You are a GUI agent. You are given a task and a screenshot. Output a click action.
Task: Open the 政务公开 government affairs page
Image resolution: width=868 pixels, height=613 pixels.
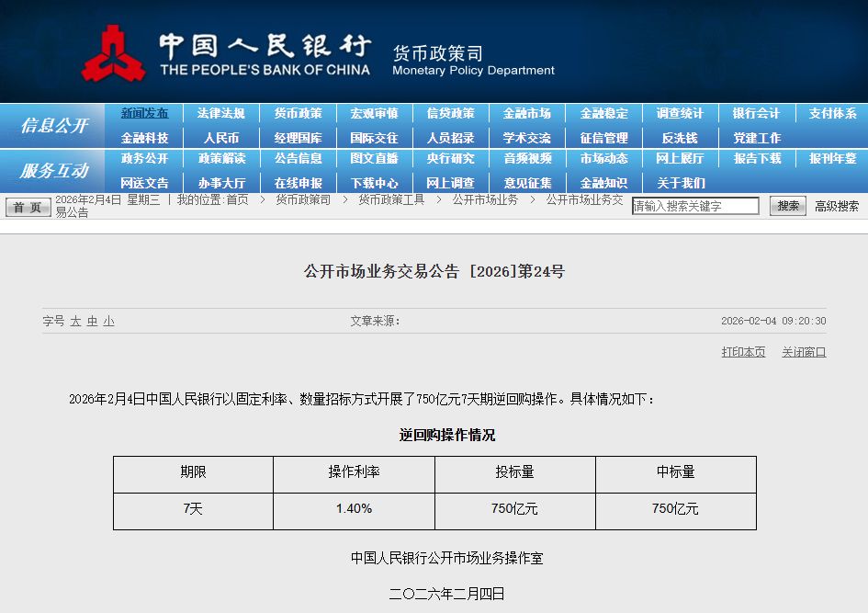click(x=146, y=160)
